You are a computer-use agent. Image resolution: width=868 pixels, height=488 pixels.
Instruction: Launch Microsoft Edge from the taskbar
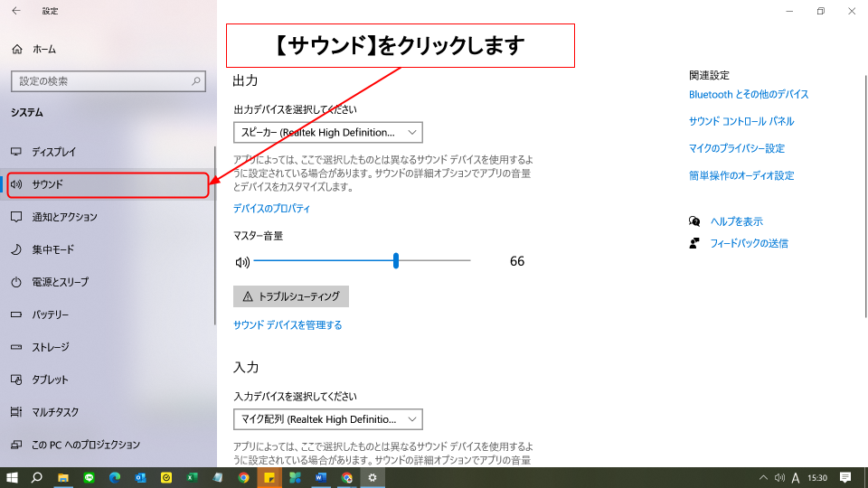point(115,477)
